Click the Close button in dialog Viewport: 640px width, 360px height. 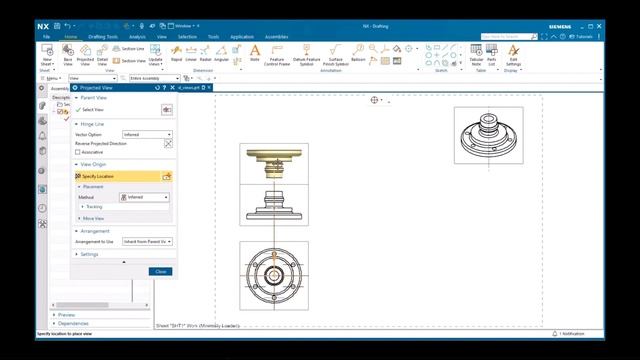(160, 272)
